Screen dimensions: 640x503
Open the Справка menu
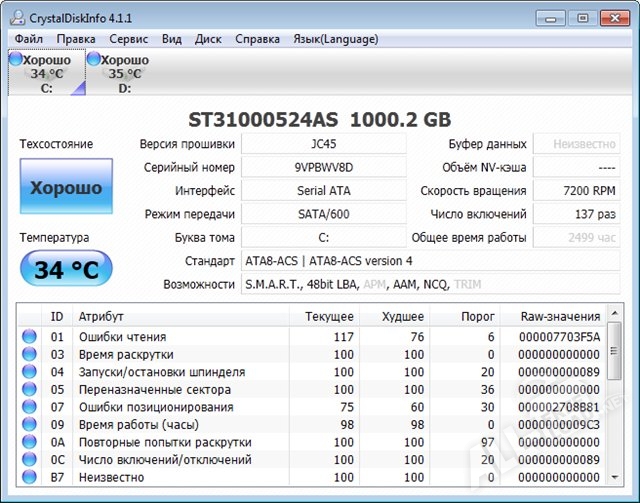[x=257, y=39]
